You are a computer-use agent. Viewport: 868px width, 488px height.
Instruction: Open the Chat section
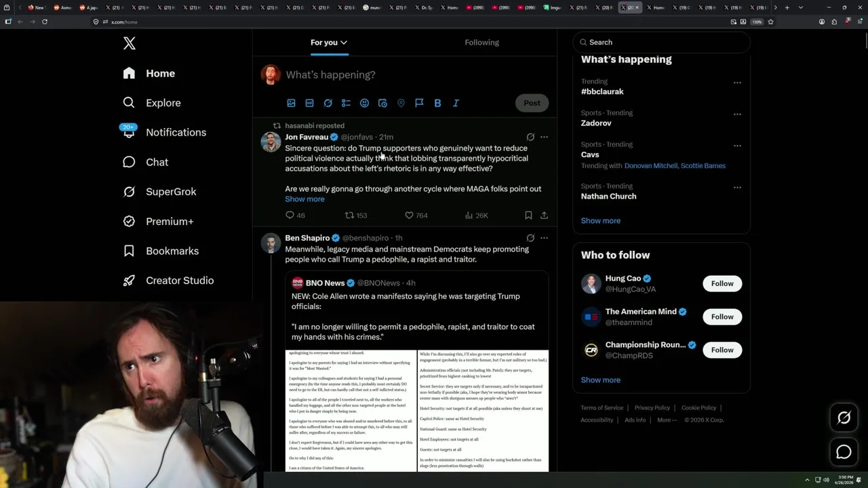(146, 162)
